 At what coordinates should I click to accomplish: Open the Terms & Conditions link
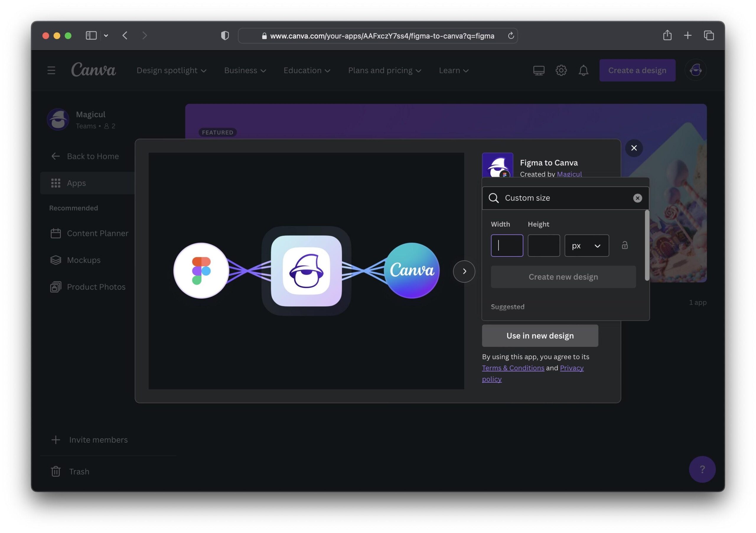click(x=513, y=368)
